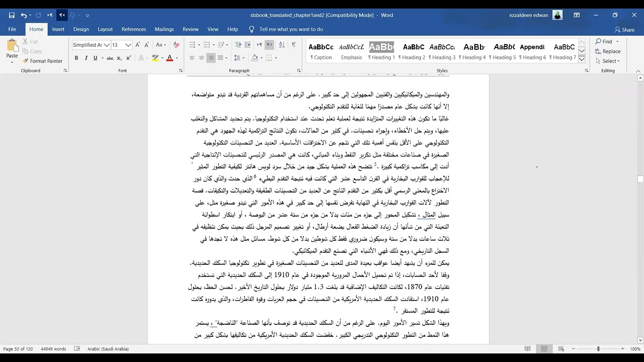Apply the Emphasis style
This screenshot has height=362, width=644.
(351, 51)
